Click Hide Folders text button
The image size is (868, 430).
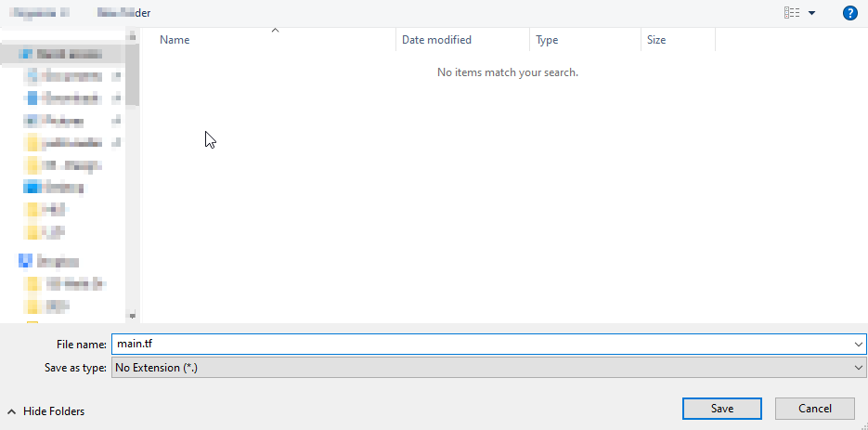[x=54, y=410]
